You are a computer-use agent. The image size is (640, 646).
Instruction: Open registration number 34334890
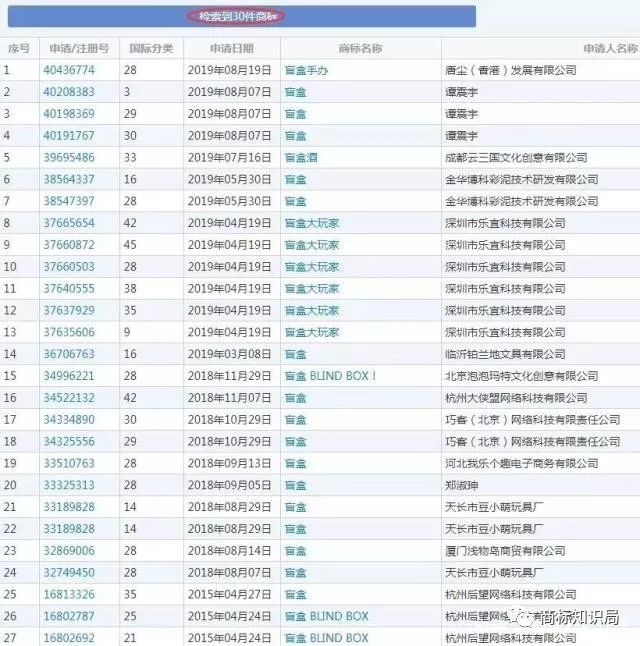[x=69, y=419]
